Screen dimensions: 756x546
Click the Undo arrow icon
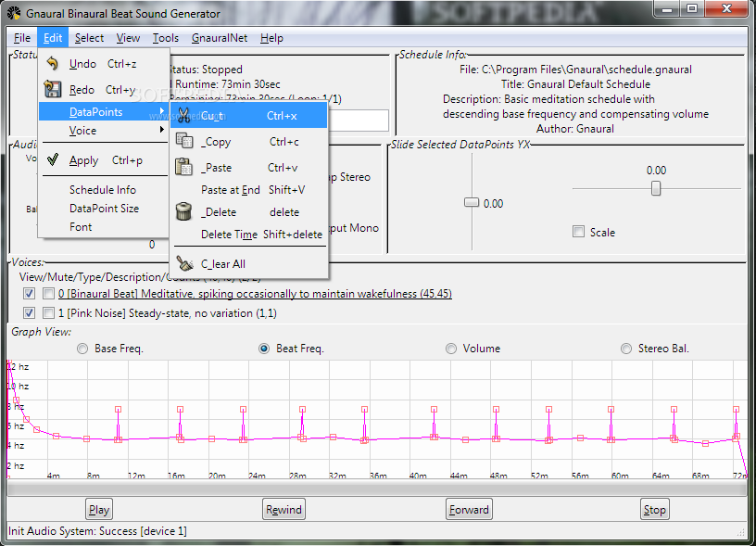[53, 64]
